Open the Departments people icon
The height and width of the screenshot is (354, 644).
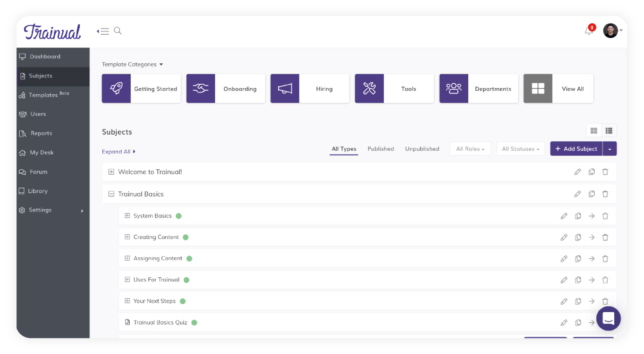coord(454,88)
